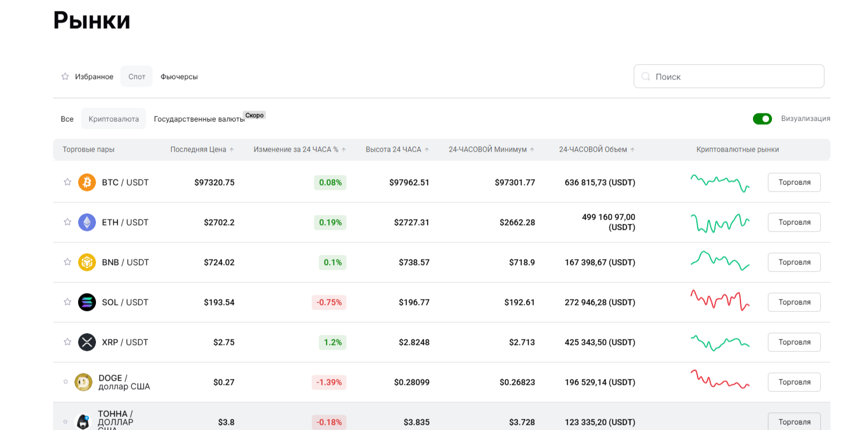Viewport: 868px width, 430px height.
Task: Open the BNB sparkline chart
Action: (x=720, y=261)
